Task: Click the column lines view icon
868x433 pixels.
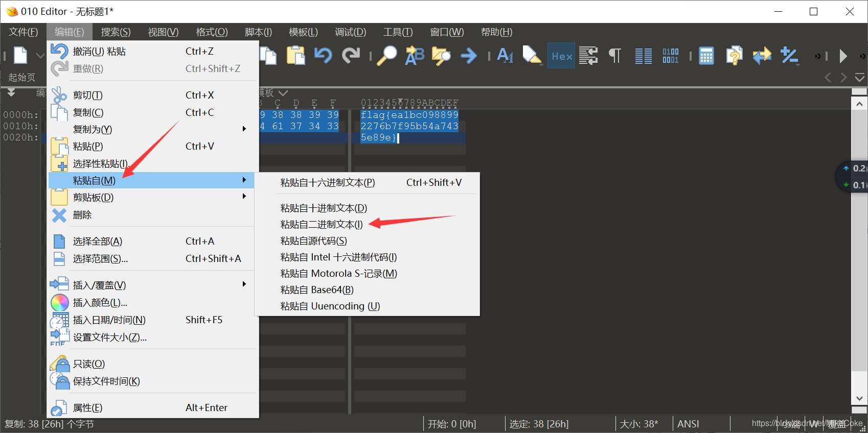Action: pos(643,56)
